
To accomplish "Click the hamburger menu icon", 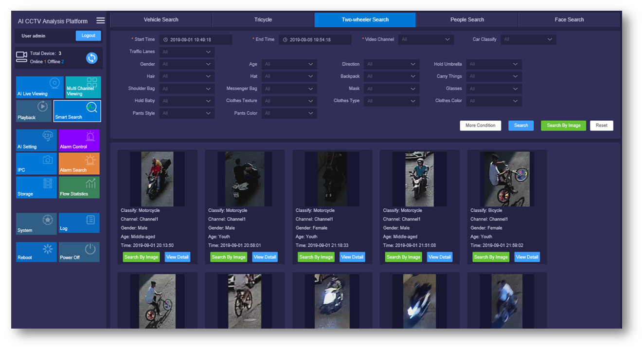I will 100,20.
